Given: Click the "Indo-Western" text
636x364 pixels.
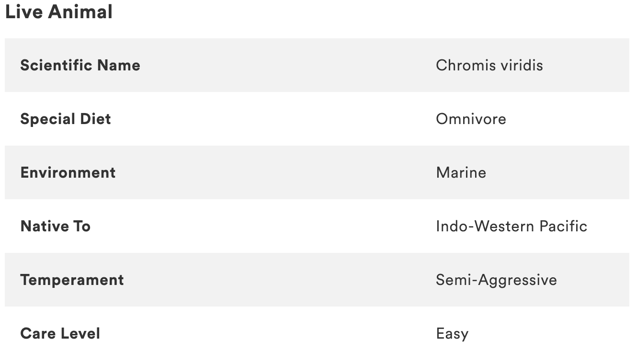Looking at the screenshot, I should (485, 226).
